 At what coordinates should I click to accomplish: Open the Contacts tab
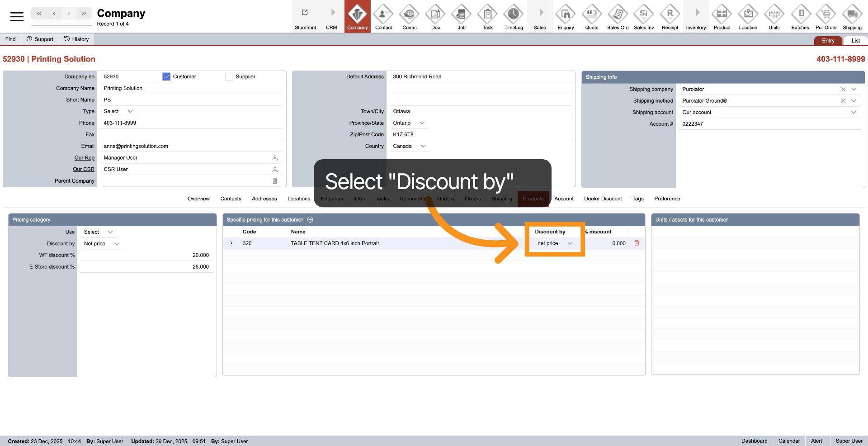231,199
